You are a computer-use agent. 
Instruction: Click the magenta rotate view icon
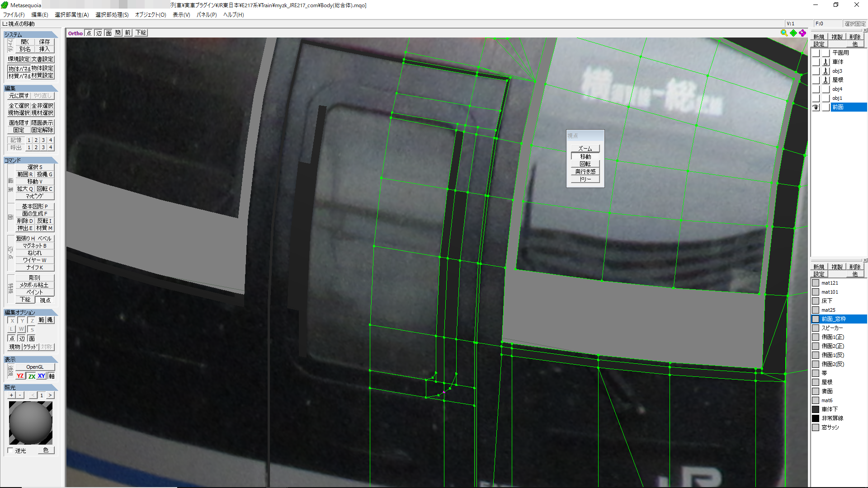[x=802, y=33]
